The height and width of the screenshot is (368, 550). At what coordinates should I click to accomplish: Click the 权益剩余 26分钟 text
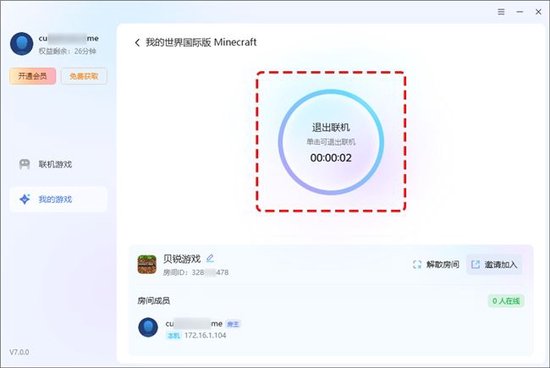click(x=67, y=51)
